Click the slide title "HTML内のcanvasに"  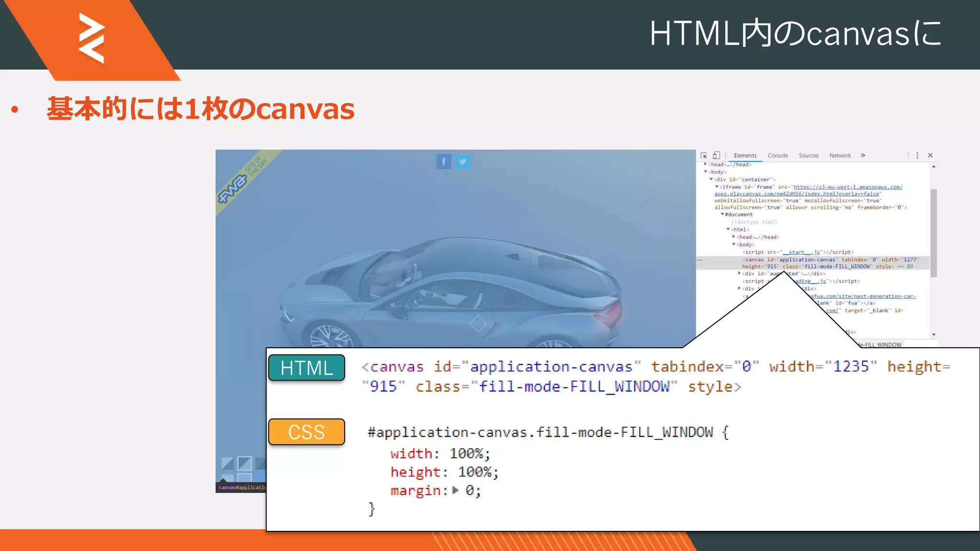point(795,33)
